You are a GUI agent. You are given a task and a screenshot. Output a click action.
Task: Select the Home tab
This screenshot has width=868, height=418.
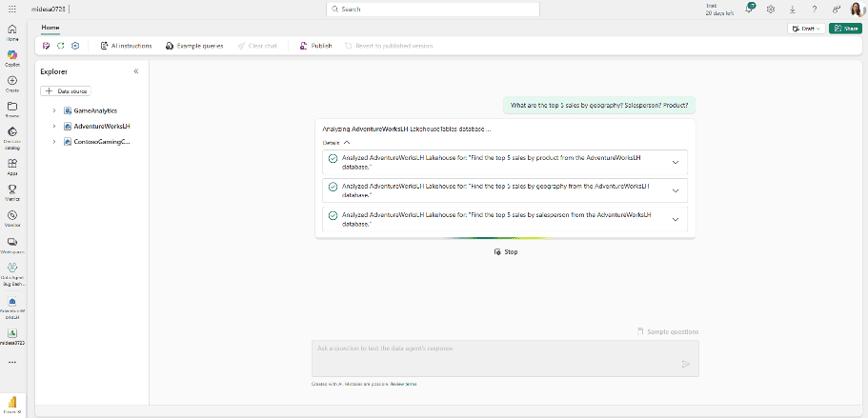(50, 29)
